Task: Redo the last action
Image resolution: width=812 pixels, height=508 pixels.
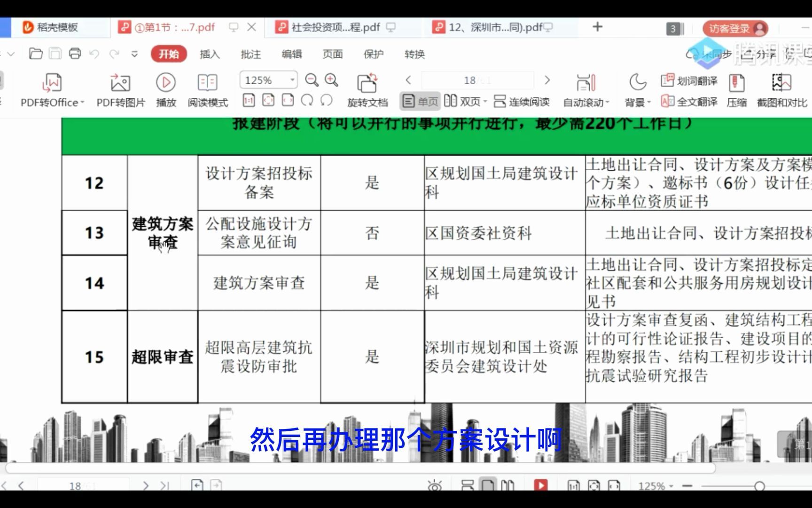Action: coord(114,54)
